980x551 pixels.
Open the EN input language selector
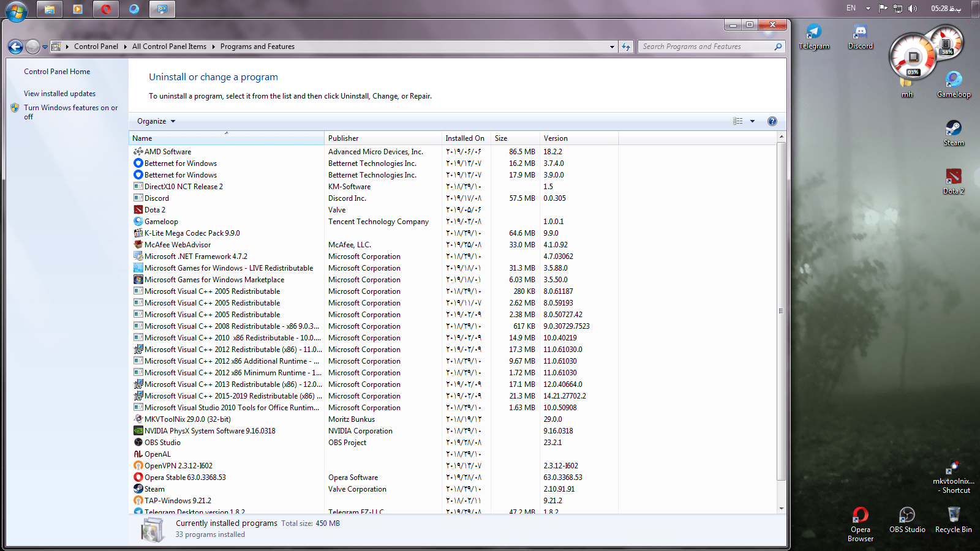[x=851, y=9]
